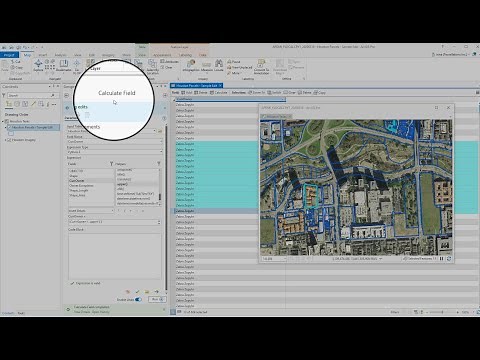
Task: Open the Insert Values dropdown
Action: (112, 211)
